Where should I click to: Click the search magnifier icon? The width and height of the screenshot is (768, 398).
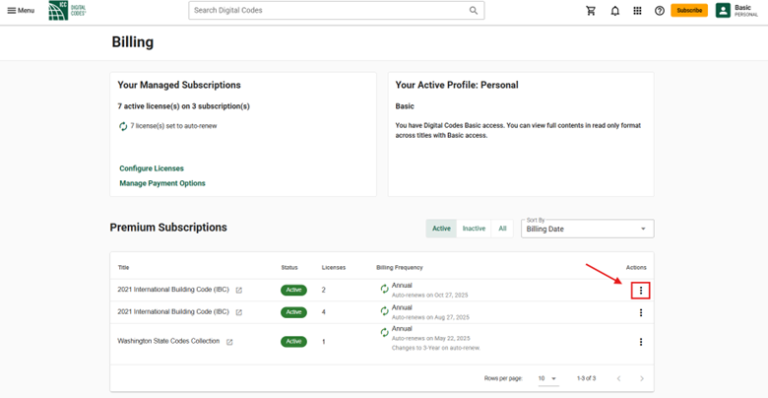(x=473, y=10)
